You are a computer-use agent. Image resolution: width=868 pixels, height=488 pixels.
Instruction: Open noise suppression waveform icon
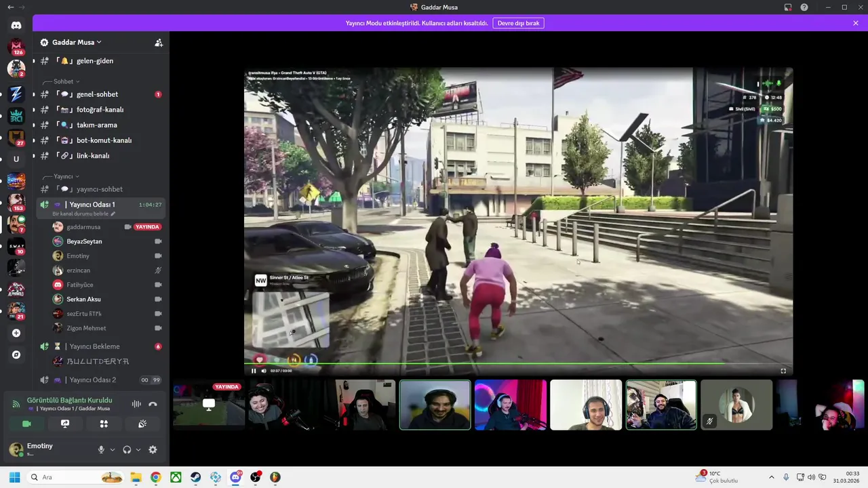[136, 404]
